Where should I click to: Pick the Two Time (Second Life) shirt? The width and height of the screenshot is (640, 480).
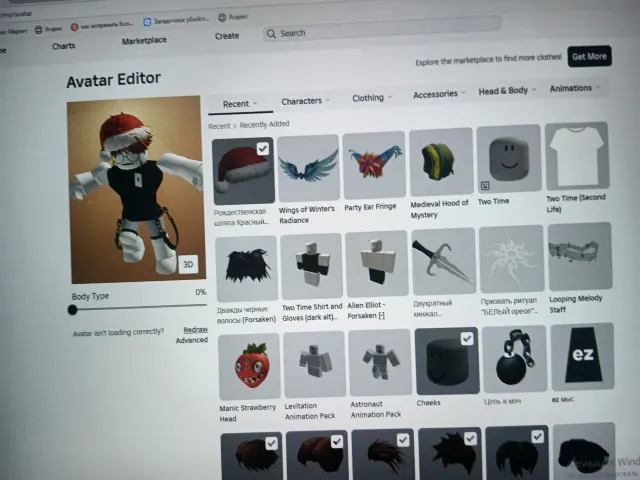pyautogui.click(x=577, y=156)
